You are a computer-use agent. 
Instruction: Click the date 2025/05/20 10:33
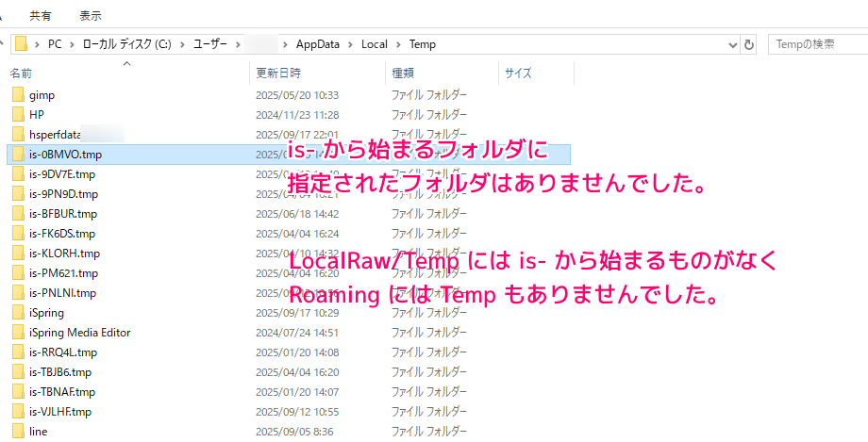[x=297, y=95]
